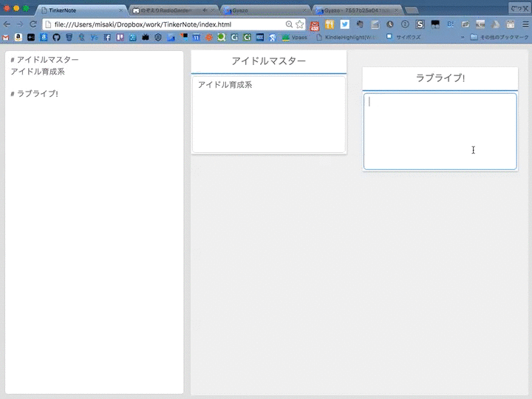Switch to the TinkerNote tab
The image size is (532, 399).
[81, 10]
